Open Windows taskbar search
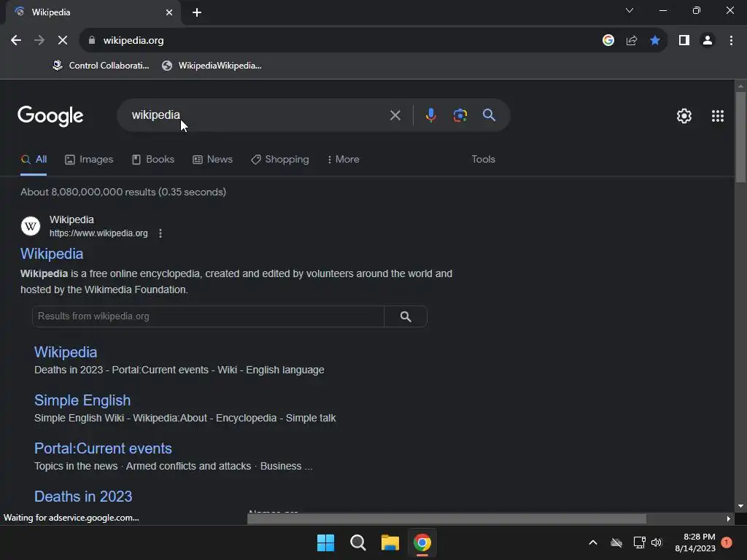The height and width of the screenshot is (560, 747). point(357,542)
